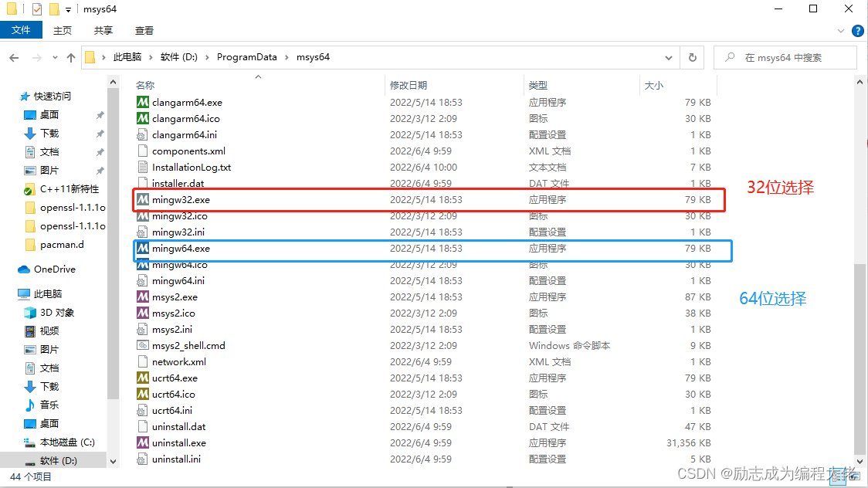Click the msys2.ini file icon

click(143, 329)
